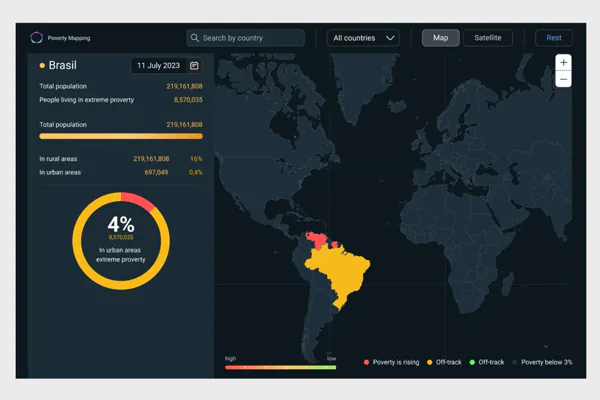Expand chevron arrow of All countries

click(390, 38)
